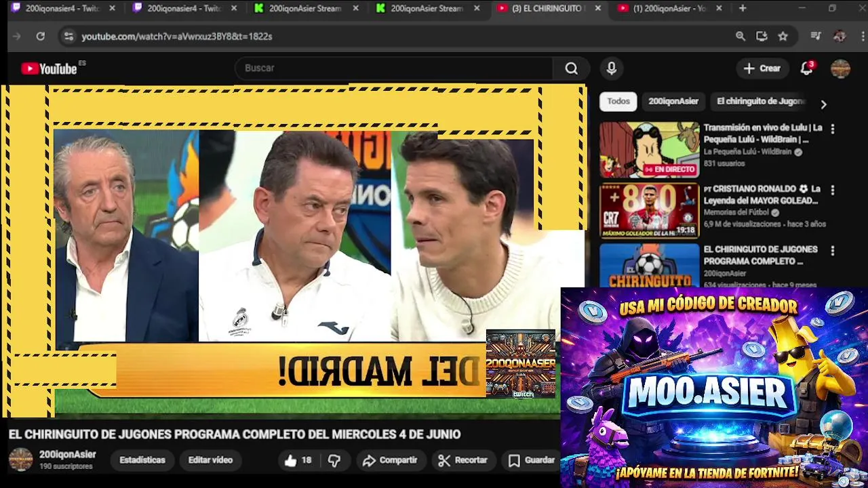Viewport: 868px width, 488px height.
Task: Open 200iqonAsier channel name link
Action: [x=67, y=455]
